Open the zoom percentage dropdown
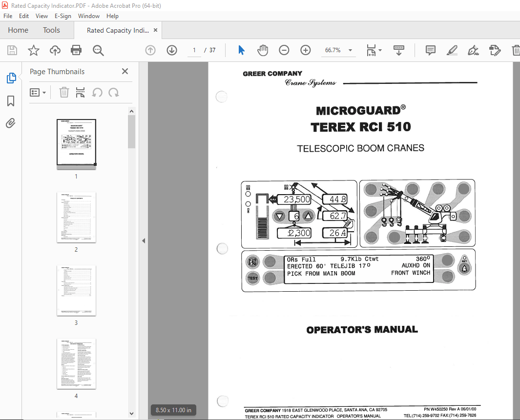This screenshot has height=420, width=520. click(x=350, y=50)
